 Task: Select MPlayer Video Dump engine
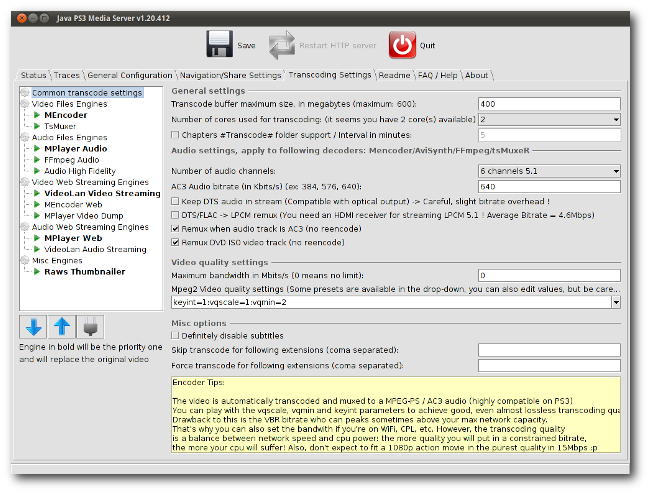click(84, 216)
